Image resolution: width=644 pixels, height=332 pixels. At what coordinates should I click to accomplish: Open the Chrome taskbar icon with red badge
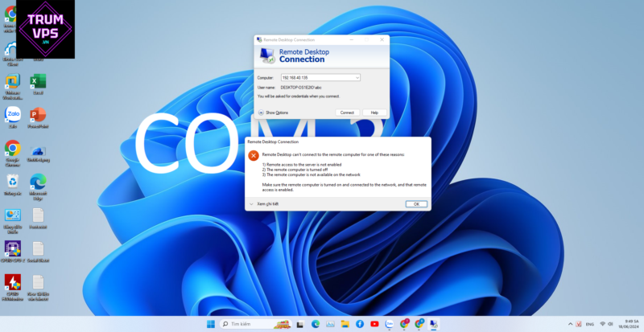point(404,324)
